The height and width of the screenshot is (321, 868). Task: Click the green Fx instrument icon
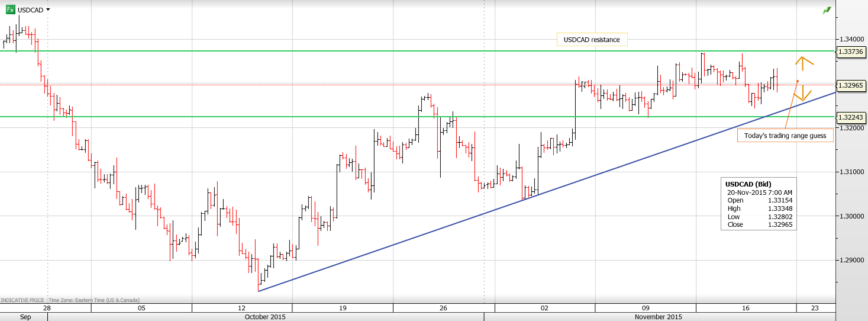pyautogui.click(x=10, y=9)
